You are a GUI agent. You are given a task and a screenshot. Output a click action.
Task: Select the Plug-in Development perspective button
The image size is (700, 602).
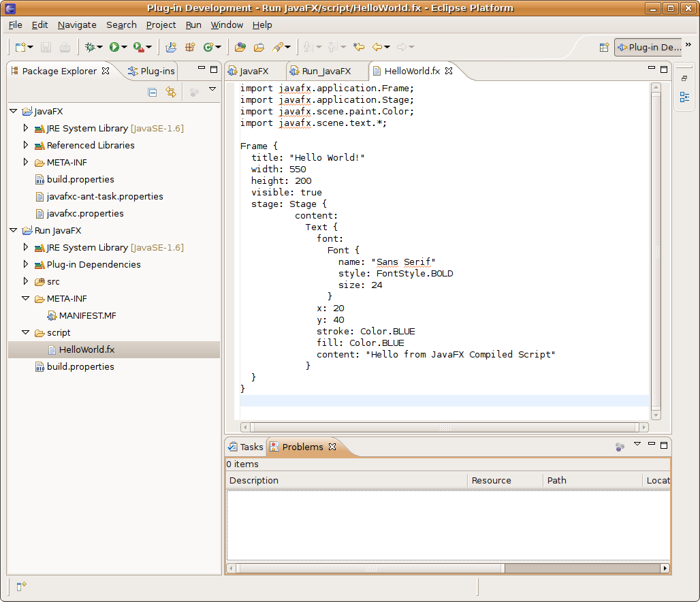click(648, 47)
